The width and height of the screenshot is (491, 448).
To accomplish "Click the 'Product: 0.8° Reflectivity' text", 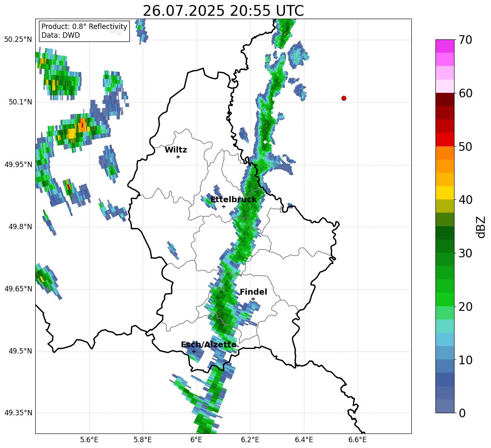I will tap(84, 26).
